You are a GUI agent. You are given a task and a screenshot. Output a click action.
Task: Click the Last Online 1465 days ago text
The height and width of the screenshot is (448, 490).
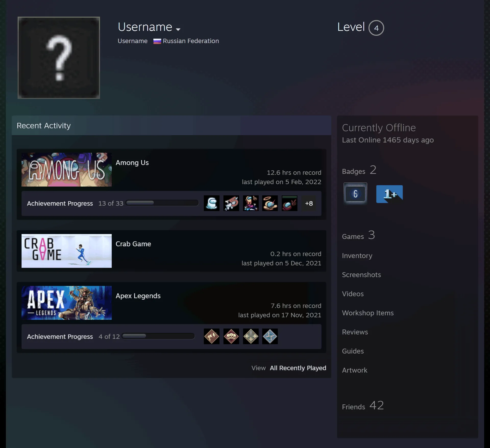[x=388, y=140]
